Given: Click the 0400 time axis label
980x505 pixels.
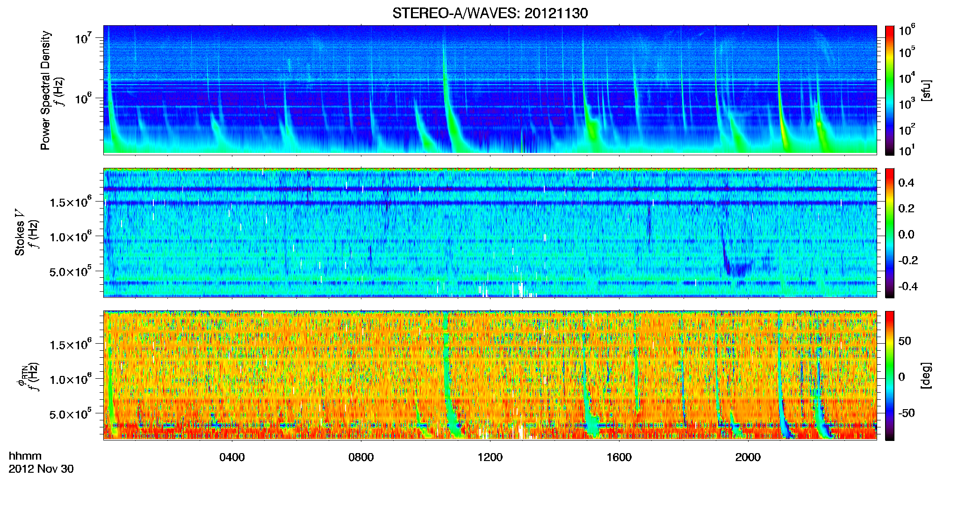Looking at the screenshot, I should pos(232,457).
